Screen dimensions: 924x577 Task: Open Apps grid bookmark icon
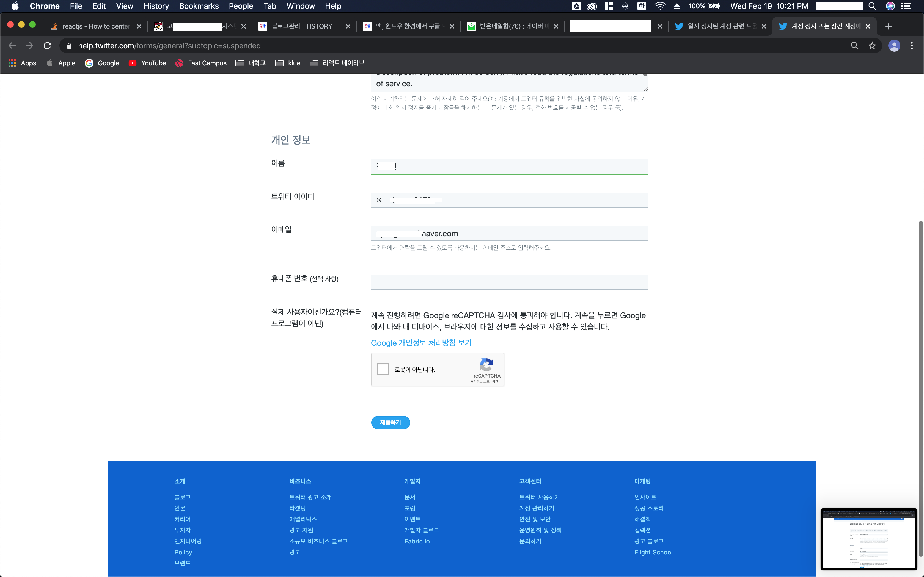[12, 63]
